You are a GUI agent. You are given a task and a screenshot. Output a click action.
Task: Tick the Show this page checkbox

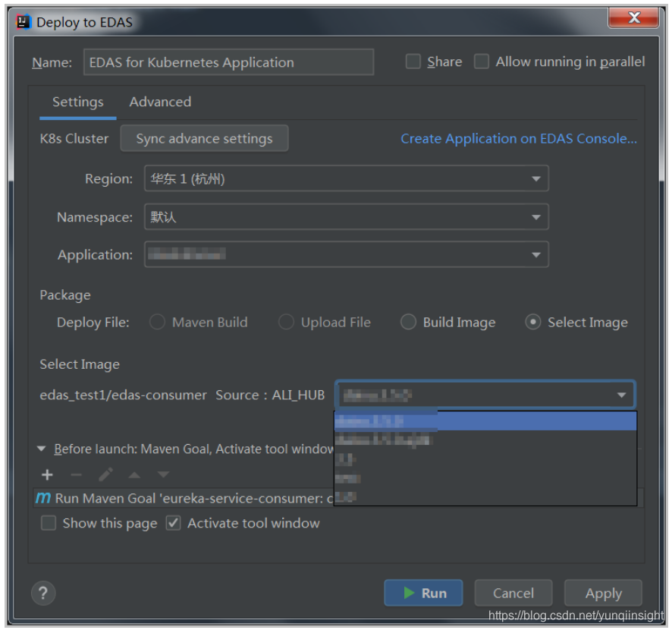click(x=49, y=523)
